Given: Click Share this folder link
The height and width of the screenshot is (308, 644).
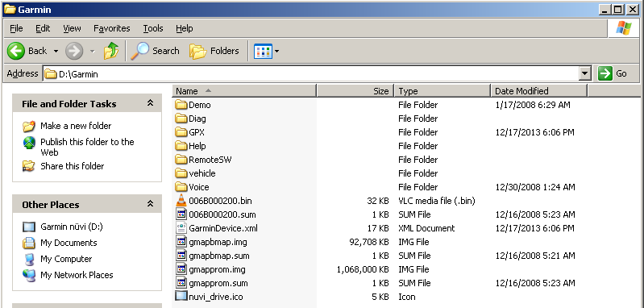Looking at the screenshot, I should pos(72,166).
